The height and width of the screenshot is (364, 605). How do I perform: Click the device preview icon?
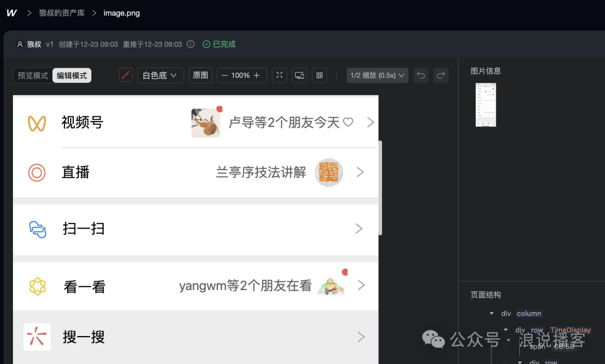tap(299, 75)
